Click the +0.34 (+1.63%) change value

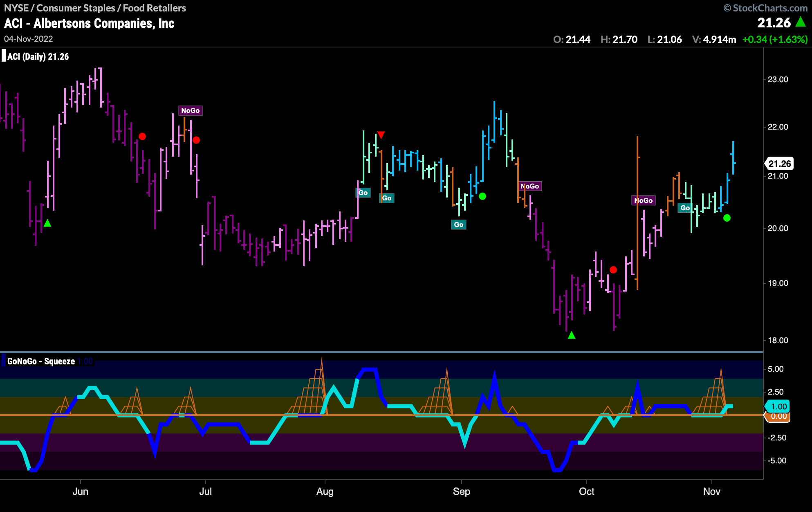[775, 39]
